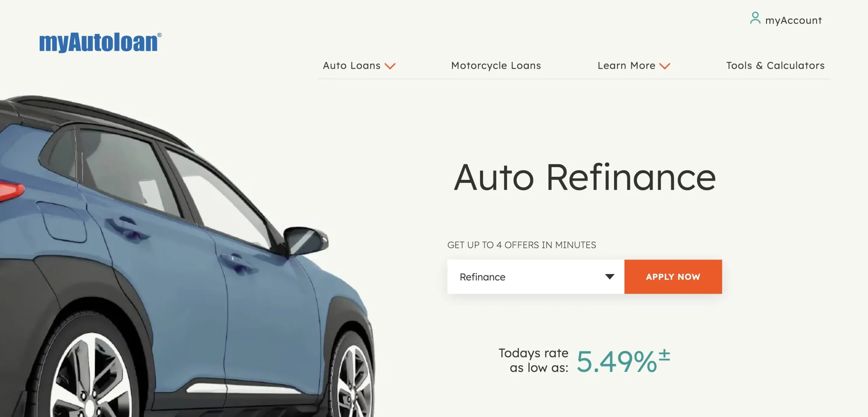Click the 'Todays rate as low as' label
The image size is (868, 417).
click(x=533, y=360)
